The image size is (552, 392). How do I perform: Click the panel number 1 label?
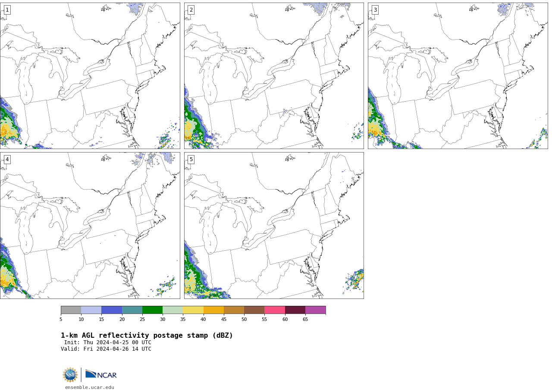[7, 10]
